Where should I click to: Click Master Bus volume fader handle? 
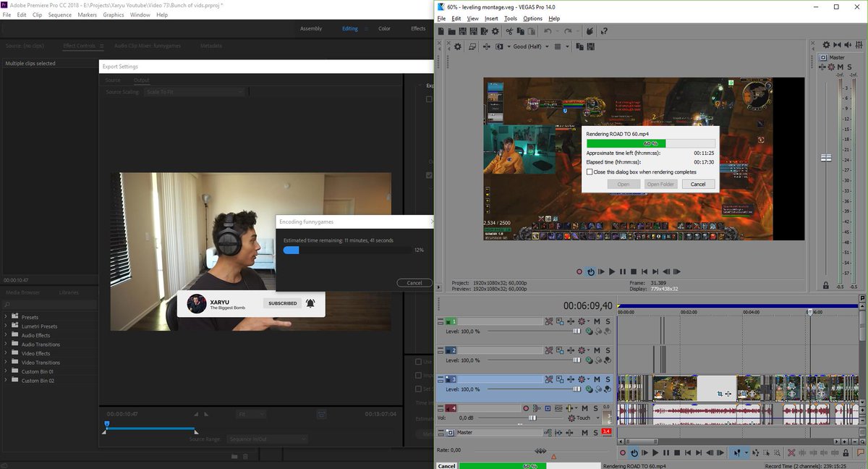(825, 158)
